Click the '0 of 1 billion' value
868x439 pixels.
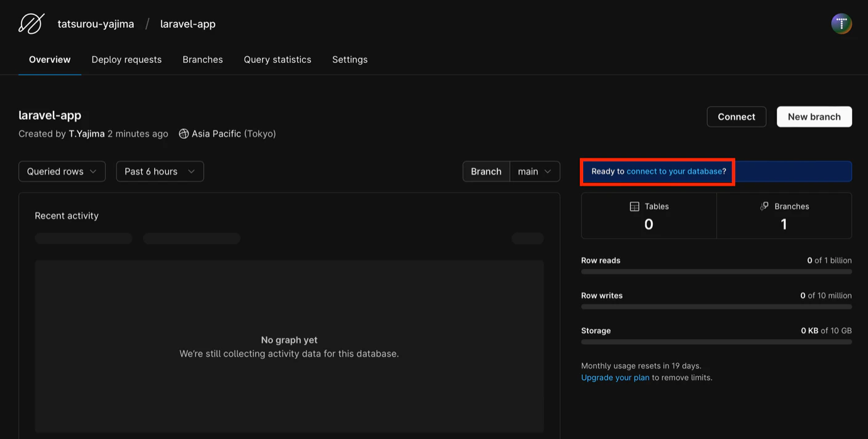[x=829, y=260]
